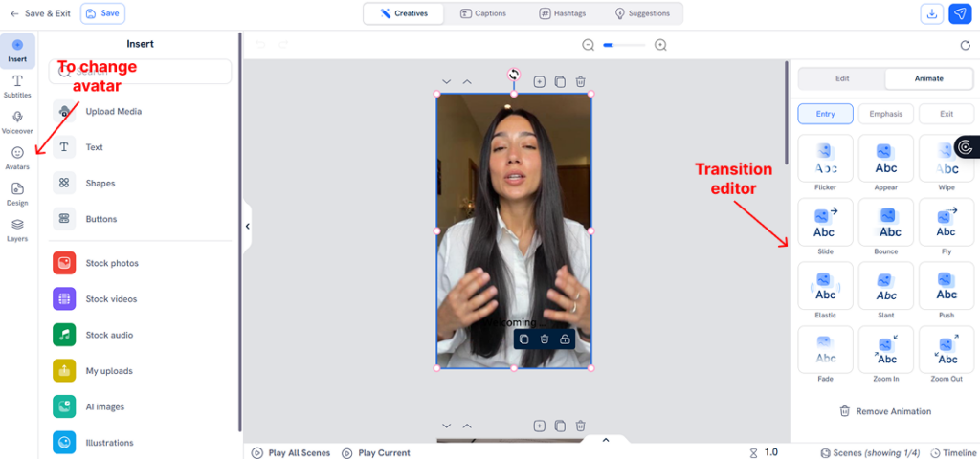This screenshot has width=980, height=459.
Task: Open the Avatars panel in sidebar
Action: 17,158
